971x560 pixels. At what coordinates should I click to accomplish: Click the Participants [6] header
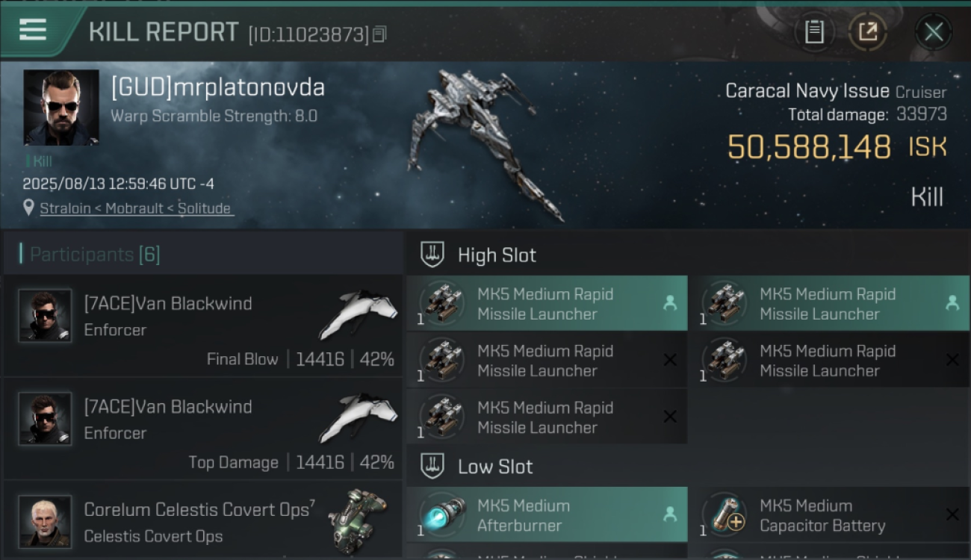[x=95, y=255]
